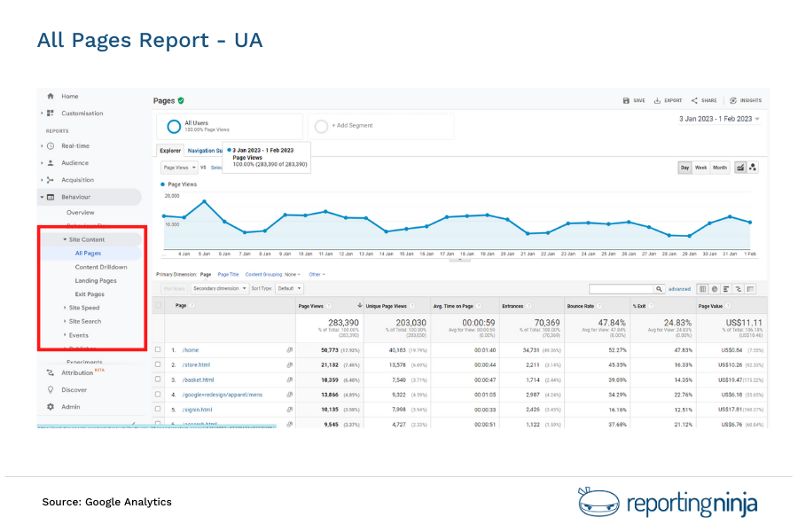Switch chart granularity to Month

[720, 168]
